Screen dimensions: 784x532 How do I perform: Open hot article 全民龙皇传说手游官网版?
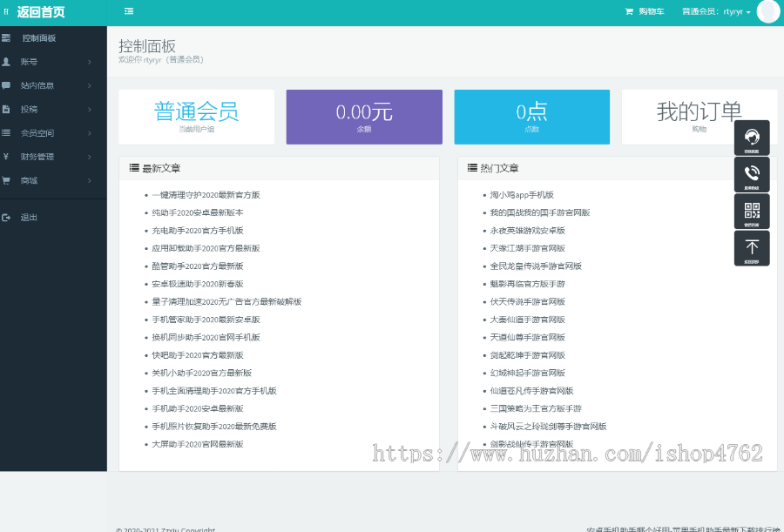(x=536, y=266)
